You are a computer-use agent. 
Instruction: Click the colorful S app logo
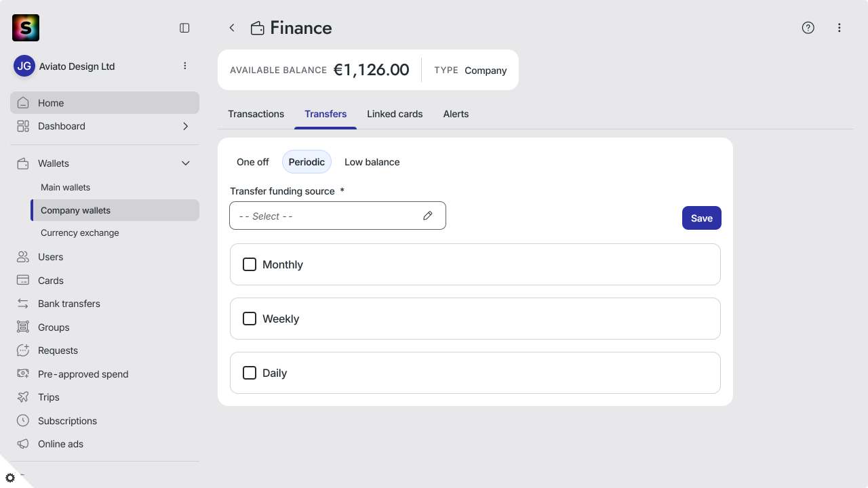pyautogui.click(x=26, y=28)
